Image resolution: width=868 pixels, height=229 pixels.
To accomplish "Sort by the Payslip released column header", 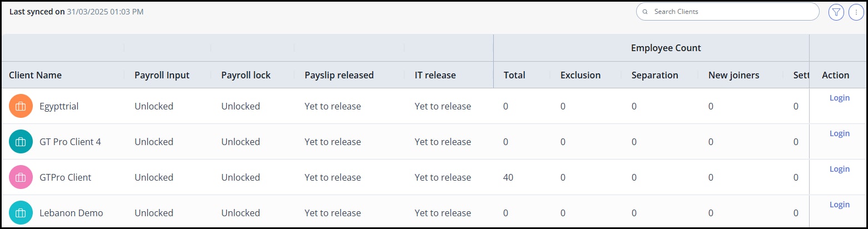I will 339,75.
